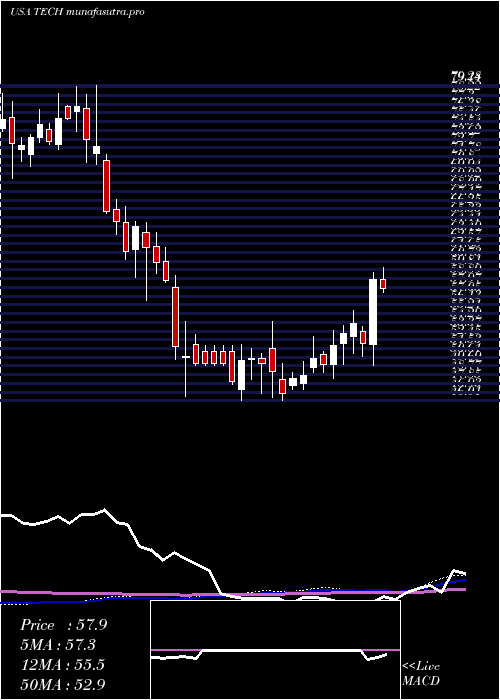The width and height of the screenshot is (500, 700).
Task: Click the 12MA : 55.5 value
Action: point(62,665)
